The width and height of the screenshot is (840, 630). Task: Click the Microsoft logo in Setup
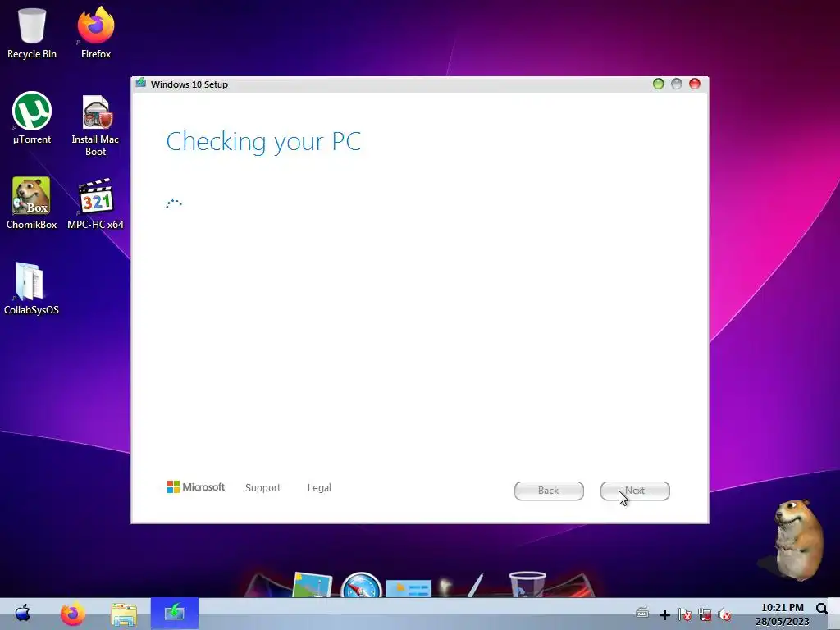(196, 486)
